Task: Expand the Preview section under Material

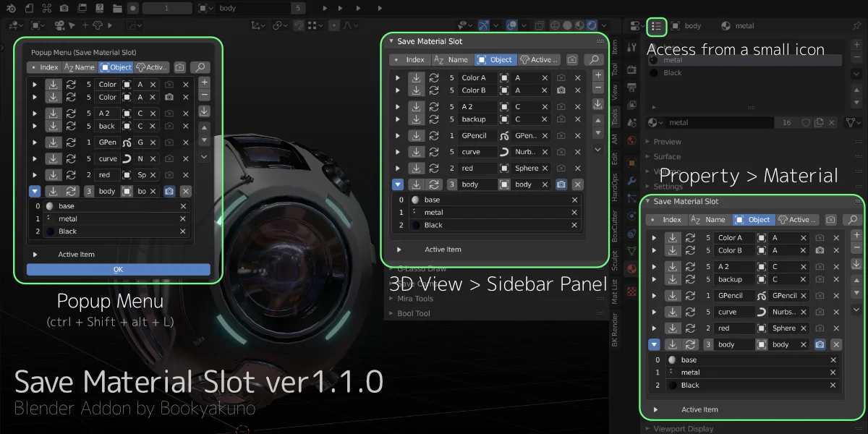Action: pos(668,141)
